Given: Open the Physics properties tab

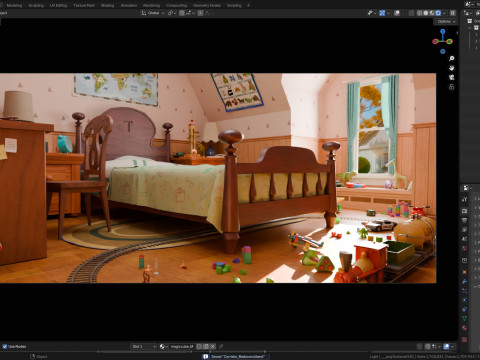Looking at the screenshot, I should click(465, 300).
